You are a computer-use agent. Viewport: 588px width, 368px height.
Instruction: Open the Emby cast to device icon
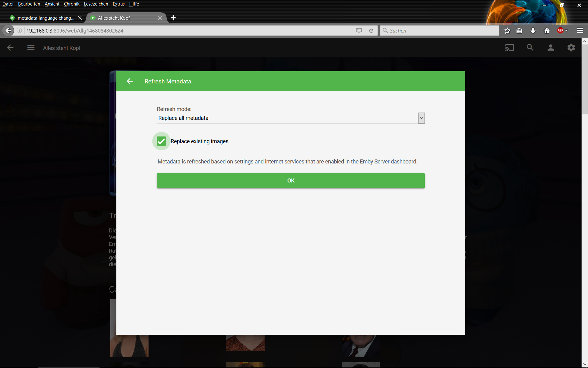[509, 48]
